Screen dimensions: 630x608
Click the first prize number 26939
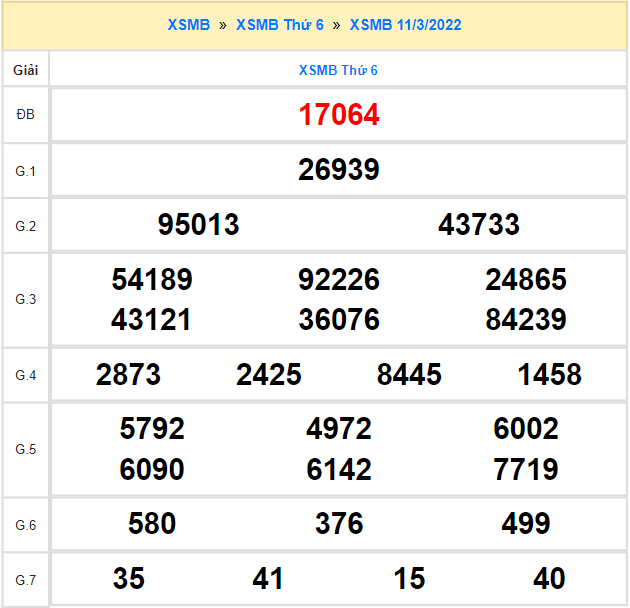click(x=339, y=170)
